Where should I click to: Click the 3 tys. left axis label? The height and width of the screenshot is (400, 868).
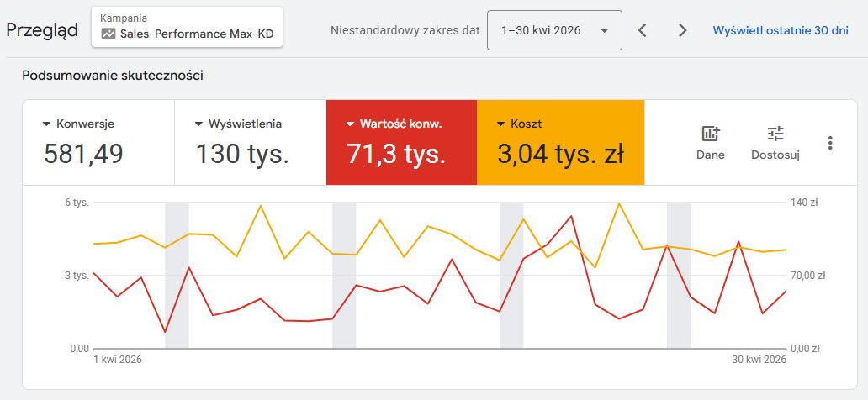click(x=77, y=276)
